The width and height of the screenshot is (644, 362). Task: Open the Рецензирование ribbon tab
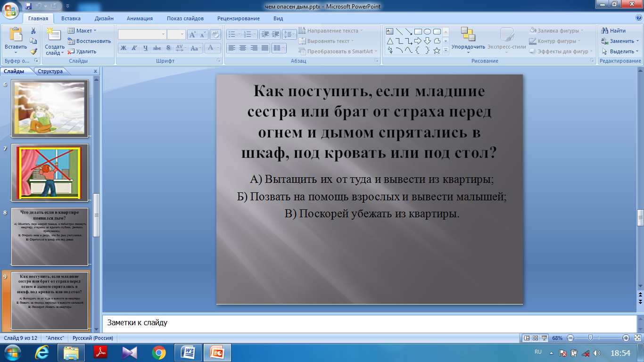click(239, 18)
